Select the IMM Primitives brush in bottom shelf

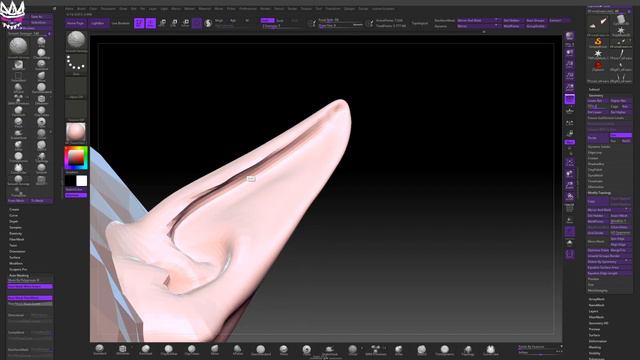pos(376,350)
